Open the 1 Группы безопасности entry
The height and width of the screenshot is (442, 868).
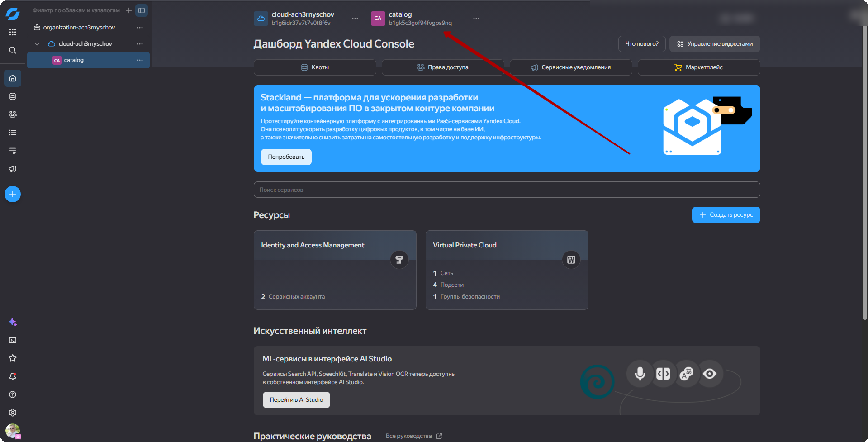466,297
